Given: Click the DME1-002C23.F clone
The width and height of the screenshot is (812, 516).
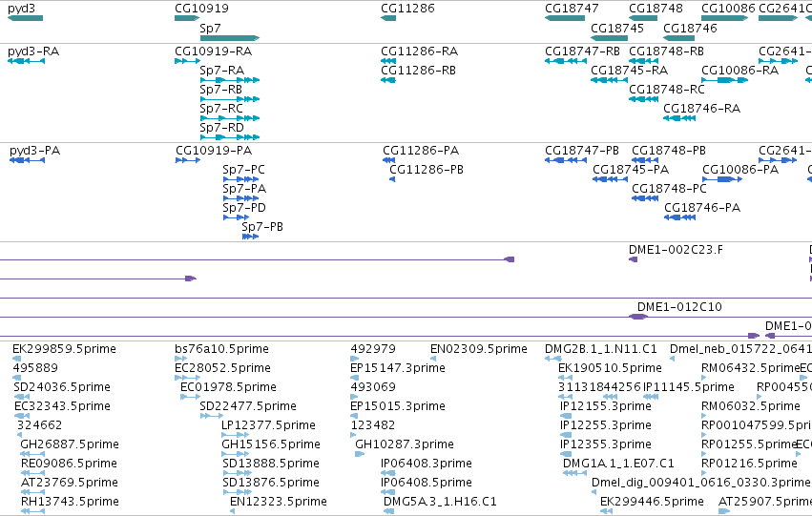Looking at the screenshot, I should coord(633,259).
